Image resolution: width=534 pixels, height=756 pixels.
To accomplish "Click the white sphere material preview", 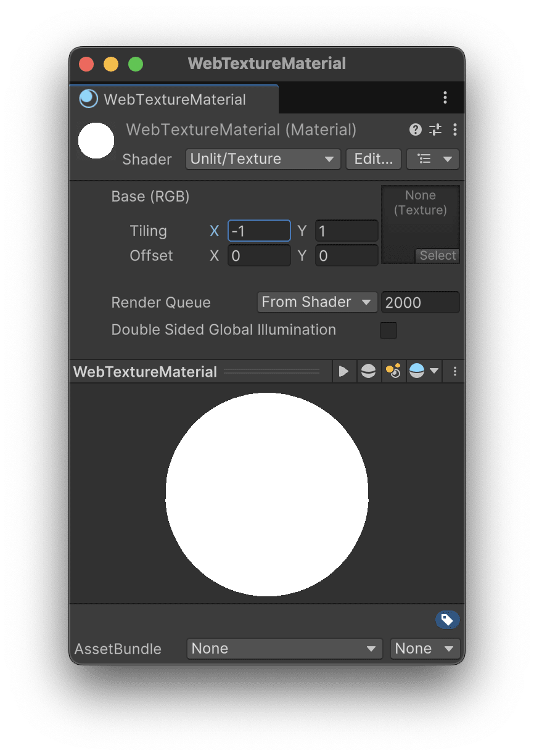I will [267, 495].
